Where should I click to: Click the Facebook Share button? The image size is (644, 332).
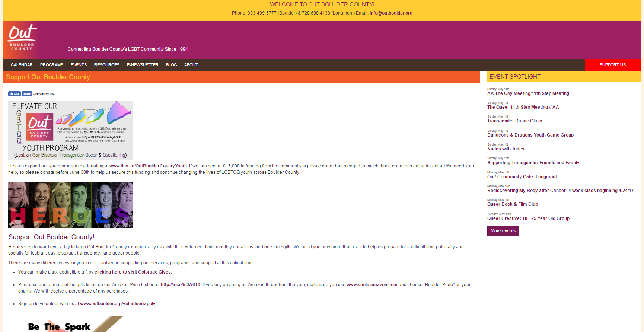(27, 94)
